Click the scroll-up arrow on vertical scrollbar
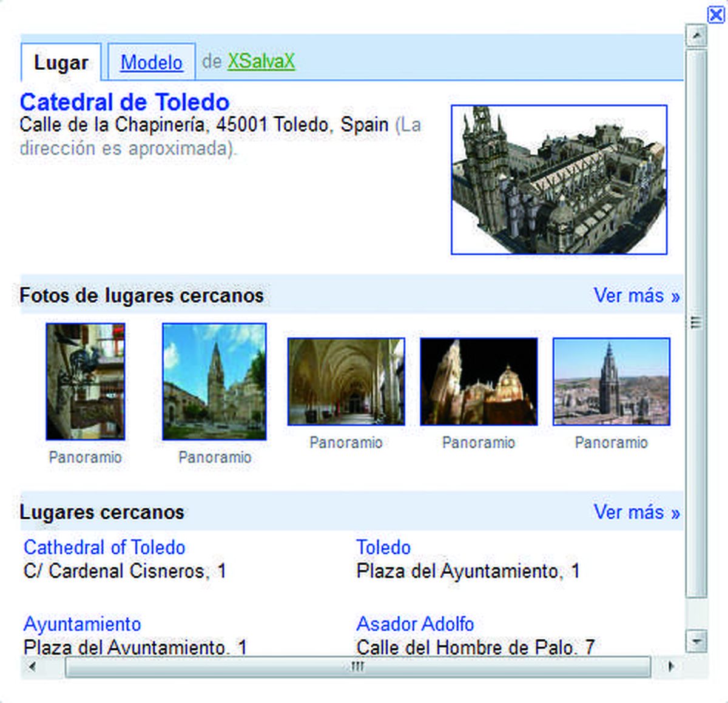Screen dimensions: 728x703 [x=693, y=35]
